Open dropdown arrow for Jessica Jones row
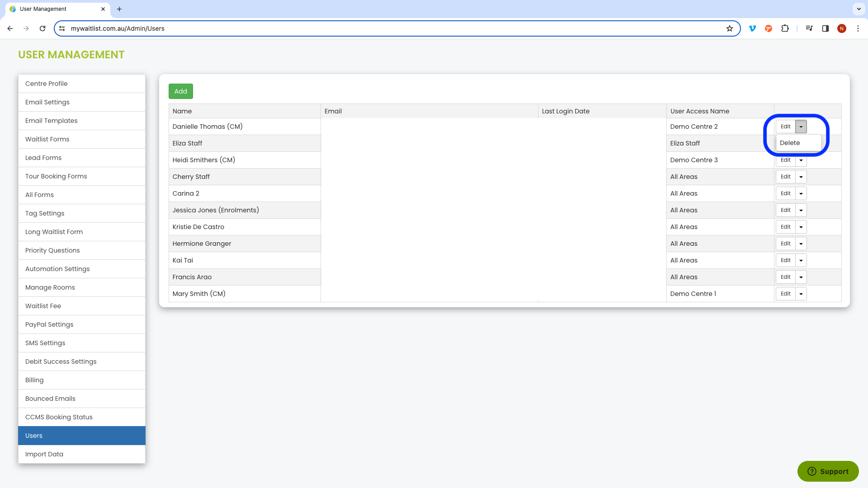868x488 pixels. coord(801,210)
